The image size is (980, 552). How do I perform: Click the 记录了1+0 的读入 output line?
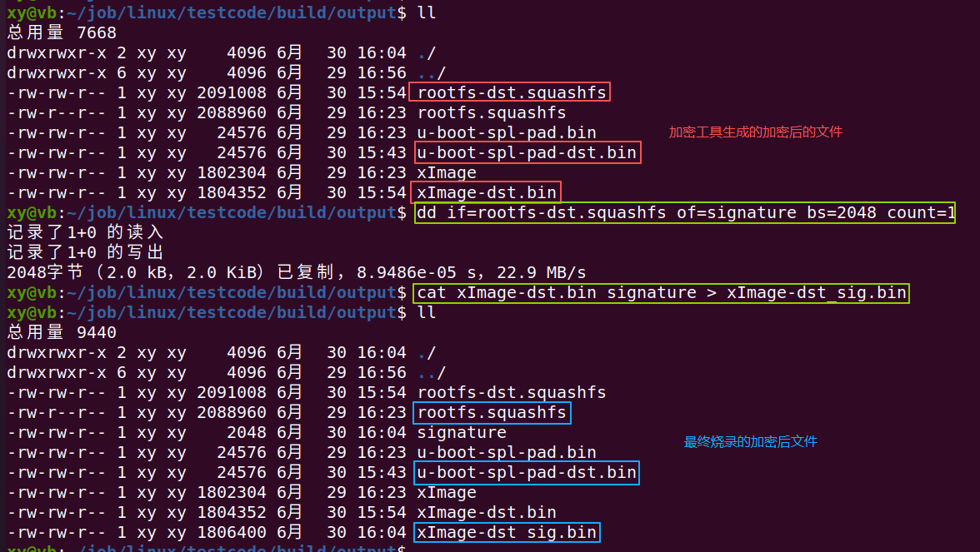click(x=85, y=232)
